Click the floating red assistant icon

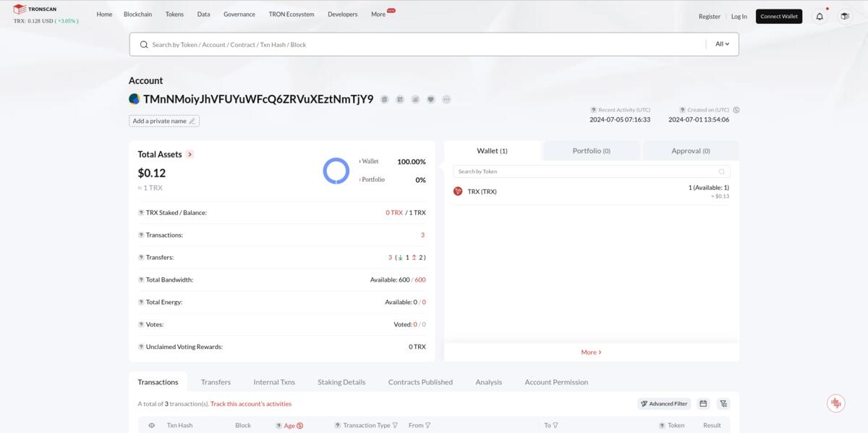836,403
